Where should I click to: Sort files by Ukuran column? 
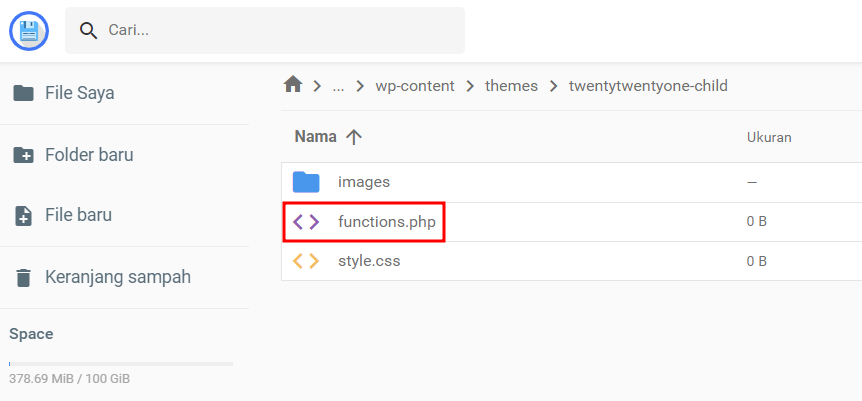(x=769, y=137)
